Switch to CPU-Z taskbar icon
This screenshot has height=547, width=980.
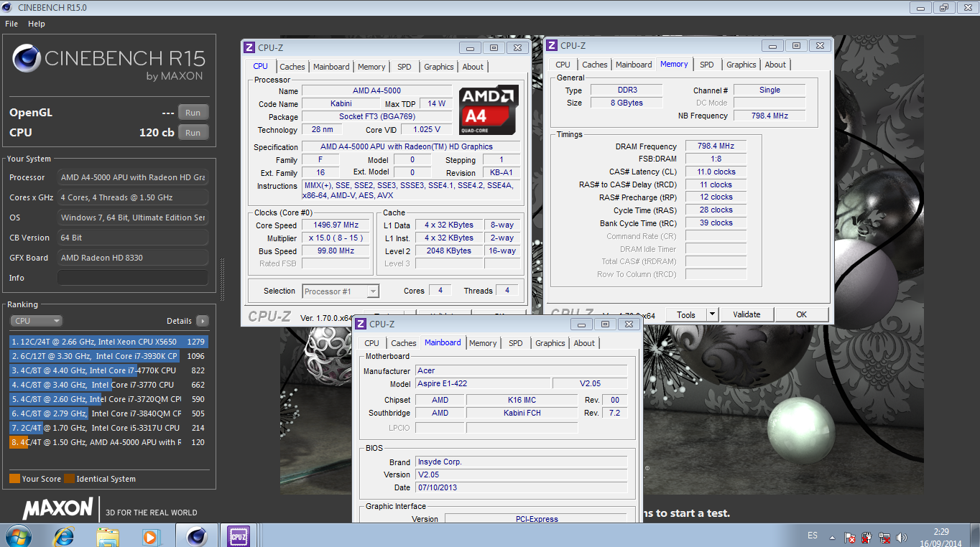(239, 536)
